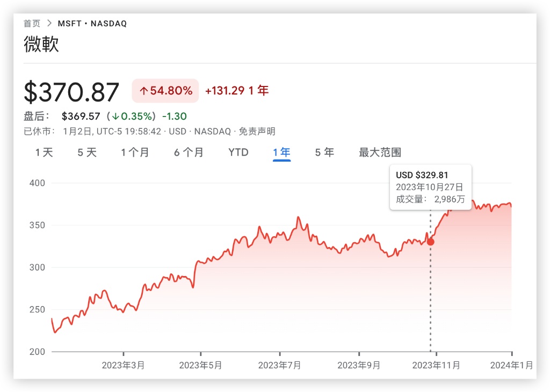The image size is (550, 392).
Task: Click the active 1年 range tab
Action: pyautogui.click(x=281, y=153)
